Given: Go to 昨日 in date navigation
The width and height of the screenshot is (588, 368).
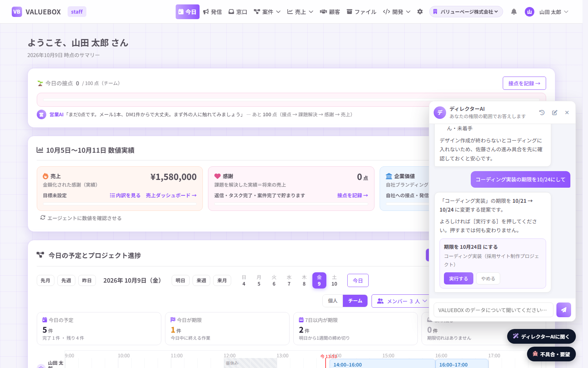Looking at the screenshot, I should tap(87, 280).
